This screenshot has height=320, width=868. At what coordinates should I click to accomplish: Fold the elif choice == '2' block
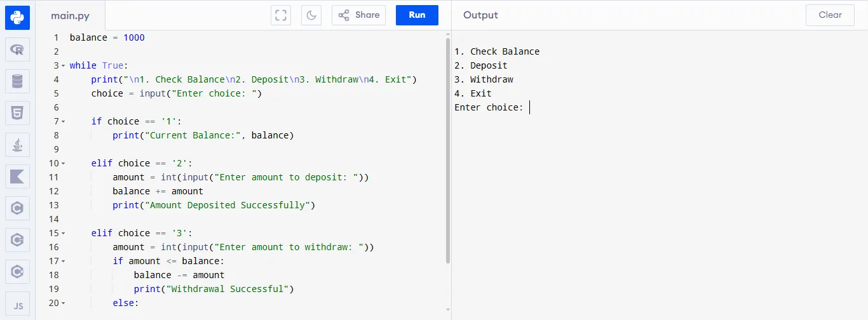click(64, 163)
